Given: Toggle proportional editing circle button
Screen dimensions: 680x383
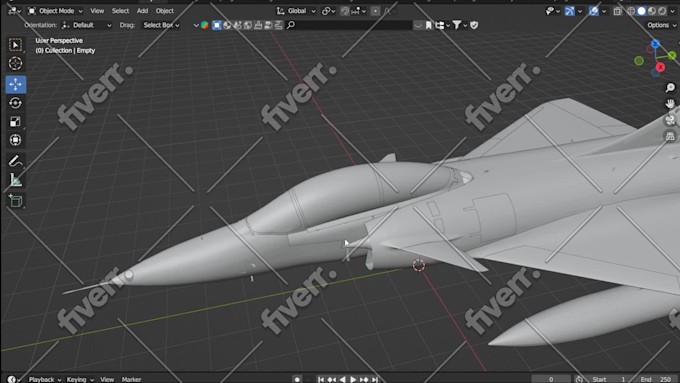Looking at the screenshot, I should coord(376,11).
